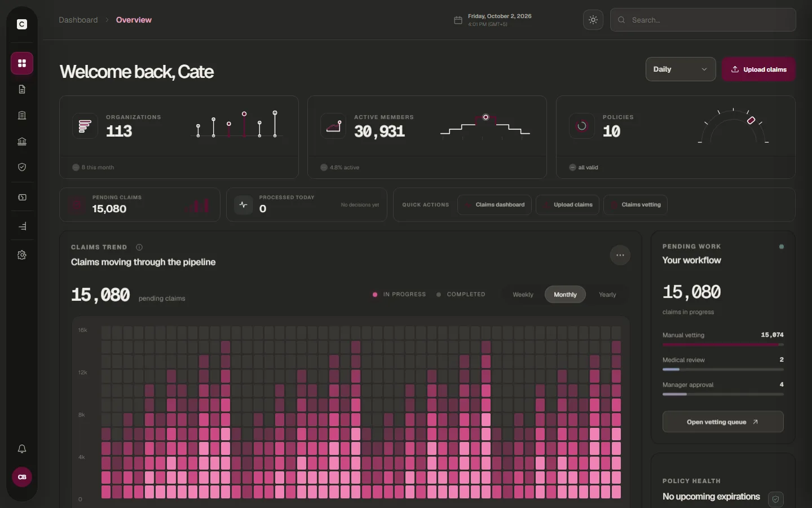Toggle the Completed legend item

click(461, 295)
